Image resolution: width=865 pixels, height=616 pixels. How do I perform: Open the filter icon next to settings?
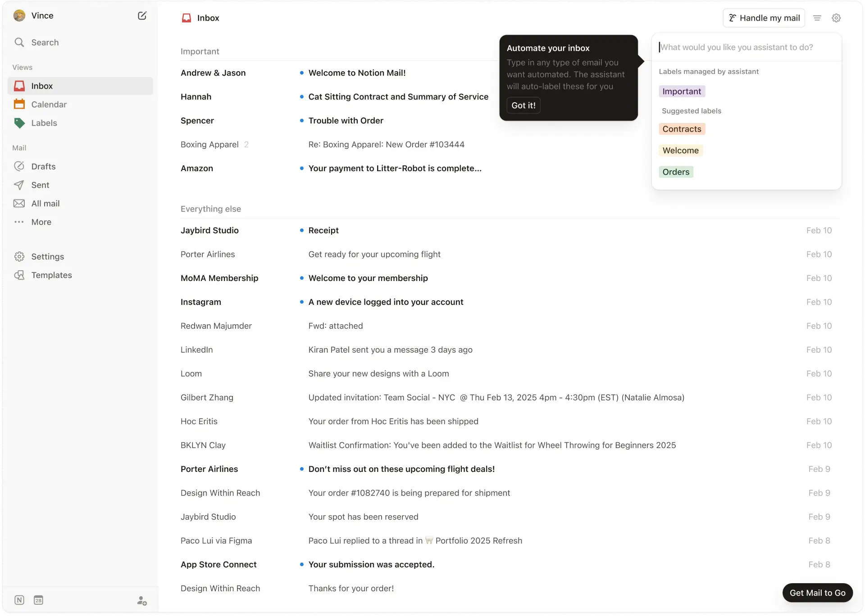click(x=817, y=18)
